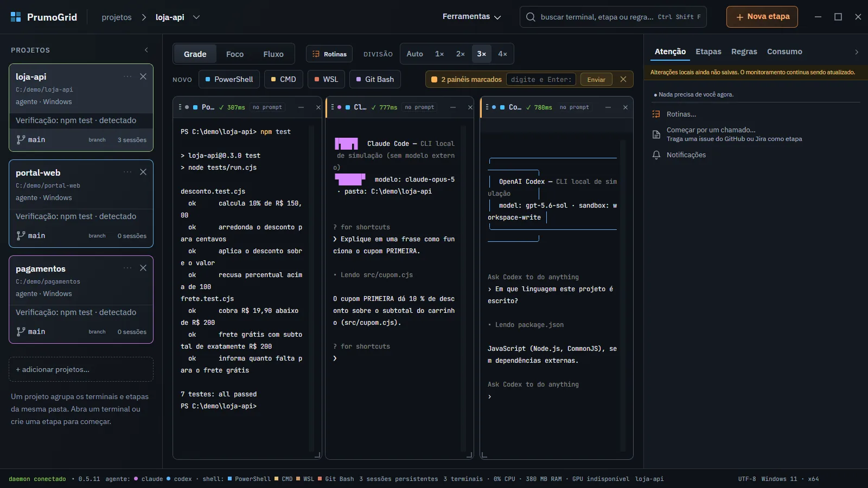The width and height of the screenshot is (868, 488).
Task: Open a new Git Bash terminal
Action: click(x=375, y=79)
